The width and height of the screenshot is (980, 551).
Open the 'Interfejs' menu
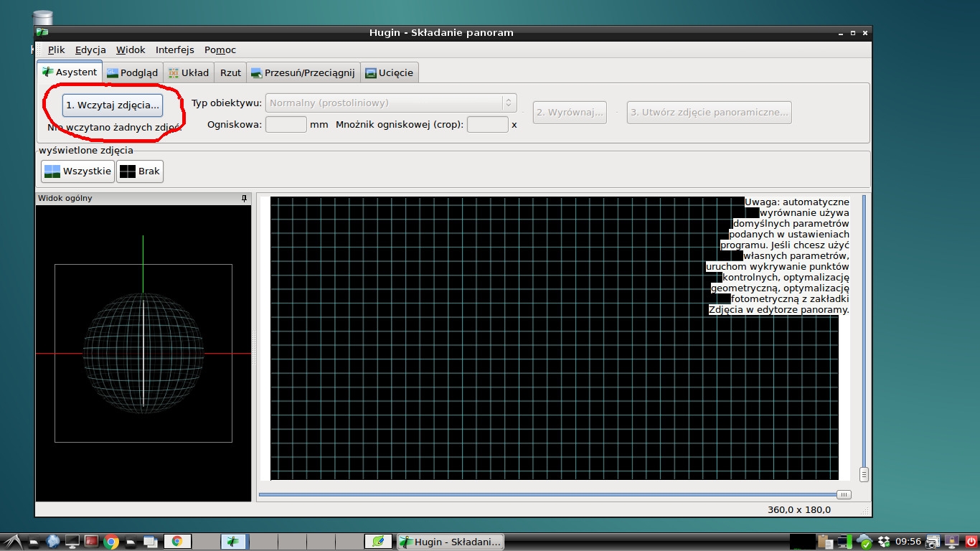[x=174, y=50]
